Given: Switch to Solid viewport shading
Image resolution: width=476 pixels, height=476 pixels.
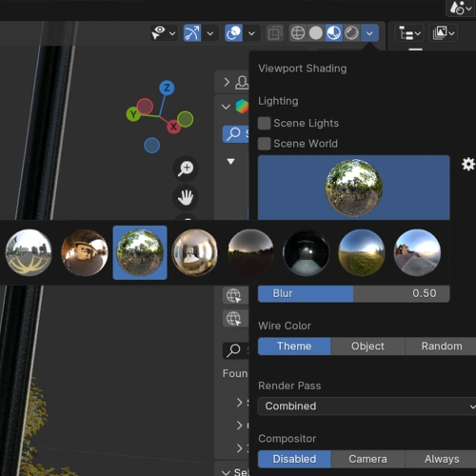Looking at the screenshot, I should [316, 33].
